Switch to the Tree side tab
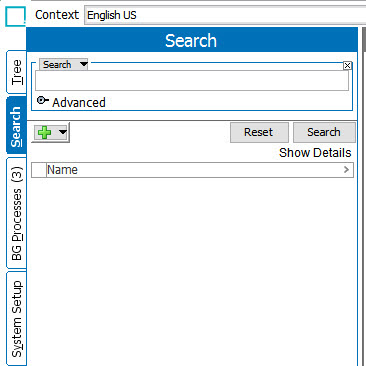The image size is (366, 366). 16,72
